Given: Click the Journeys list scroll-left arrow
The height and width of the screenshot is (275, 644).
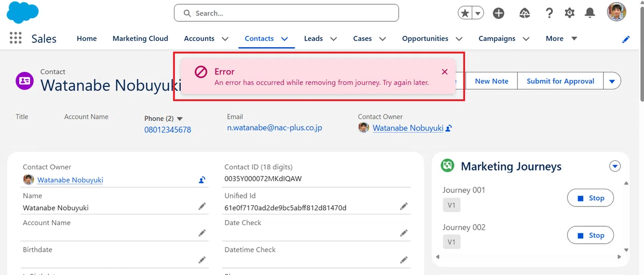Looking at the screenshot, I should (437, 257).
